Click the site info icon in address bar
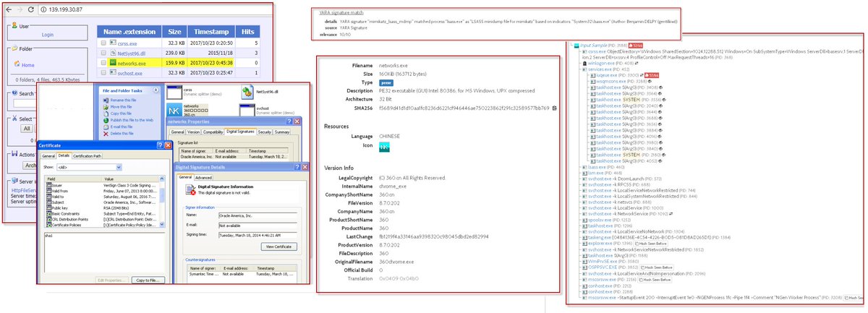The height and width of the screenshot is (313, 868). (x=42, y=9)
